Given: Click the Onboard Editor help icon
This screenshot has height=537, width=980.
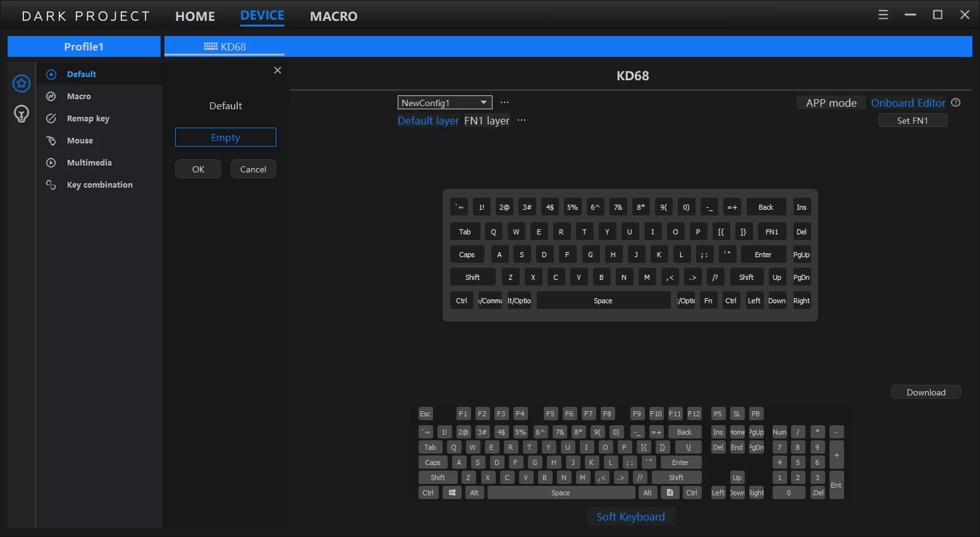Looking at the screenshot, I should [x=956, y=102].
